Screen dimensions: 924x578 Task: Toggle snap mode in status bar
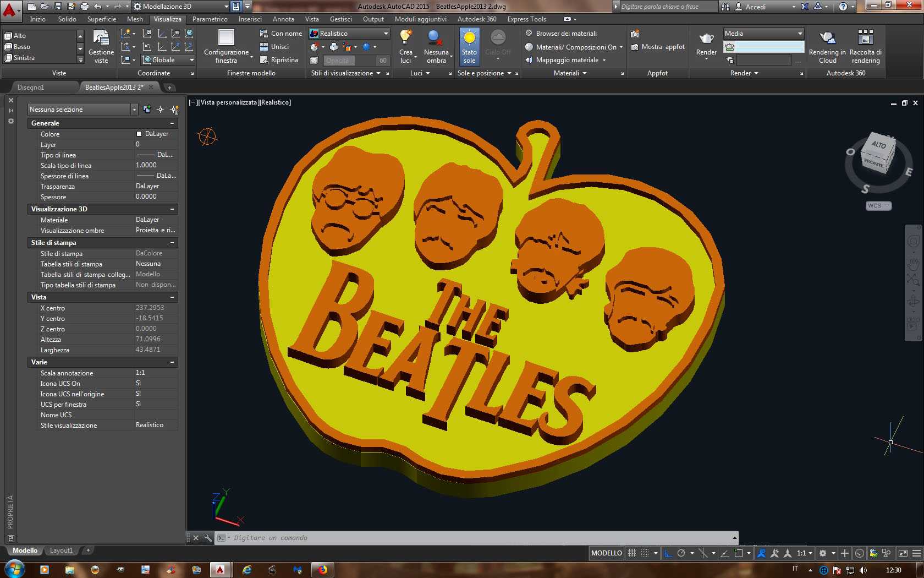645,553
